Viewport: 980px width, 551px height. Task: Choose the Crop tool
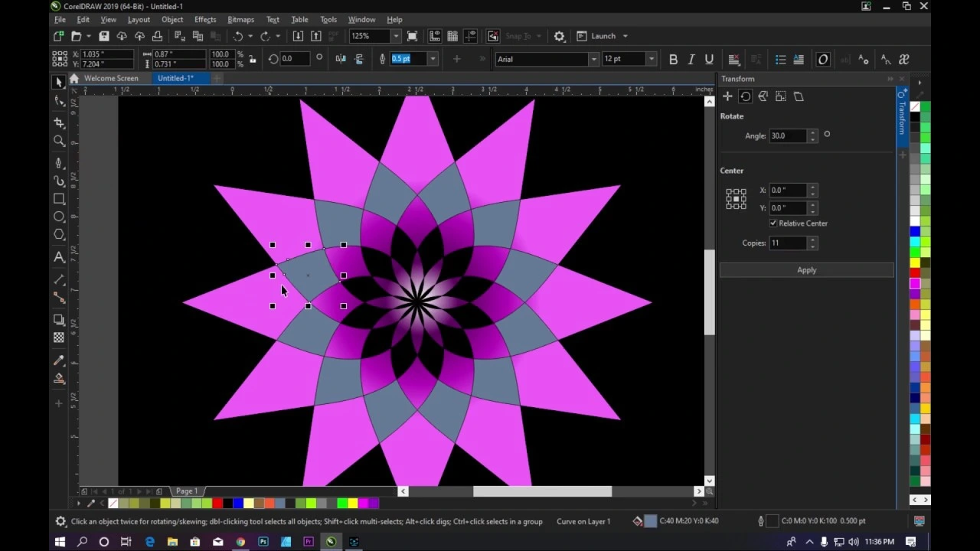coord(59,122)
